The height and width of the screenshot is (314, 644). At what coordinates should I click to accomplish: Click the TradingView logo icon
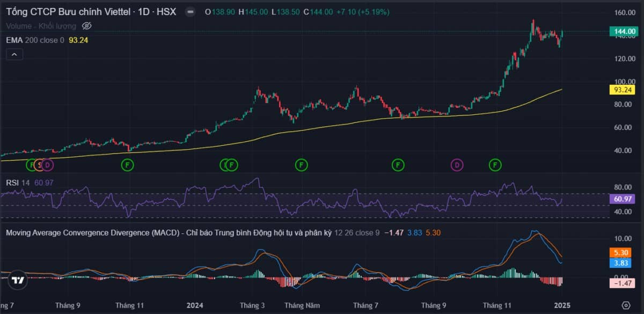(x=18, y=280)
